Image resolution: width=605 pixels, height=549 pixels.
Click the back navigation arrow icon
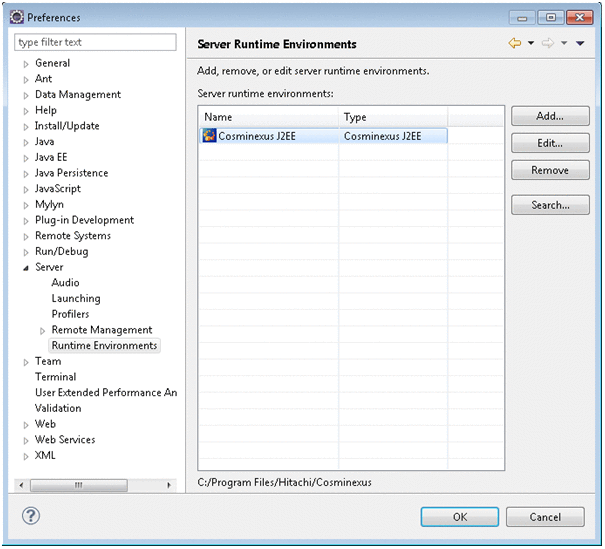pyautogui.click(x=515, y=43)
